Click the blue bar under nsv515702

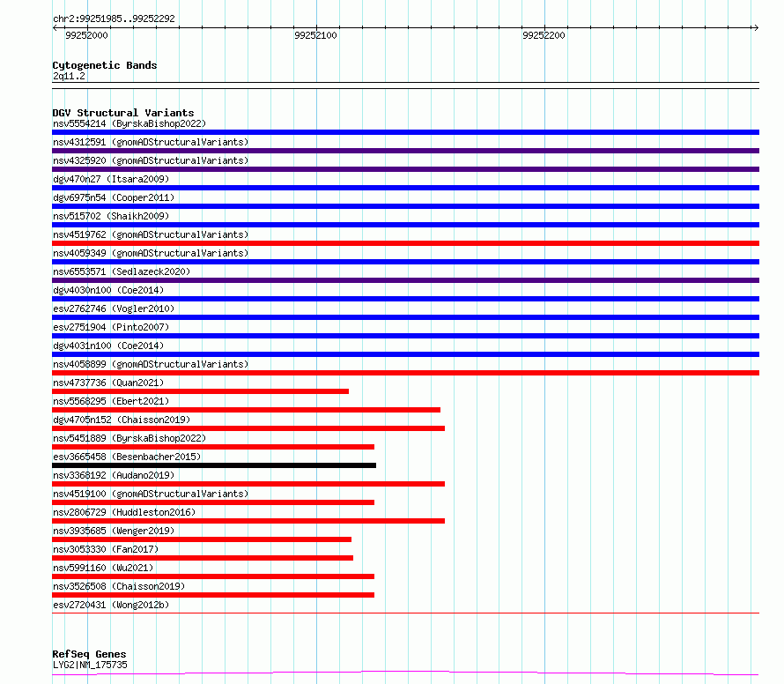(x=405, y=225)
